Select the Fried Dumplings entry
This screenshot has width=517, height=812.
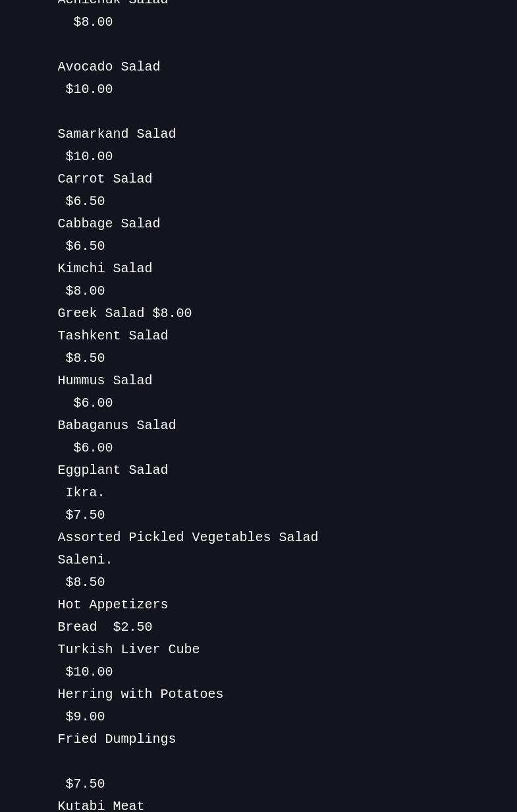point(117,739)
